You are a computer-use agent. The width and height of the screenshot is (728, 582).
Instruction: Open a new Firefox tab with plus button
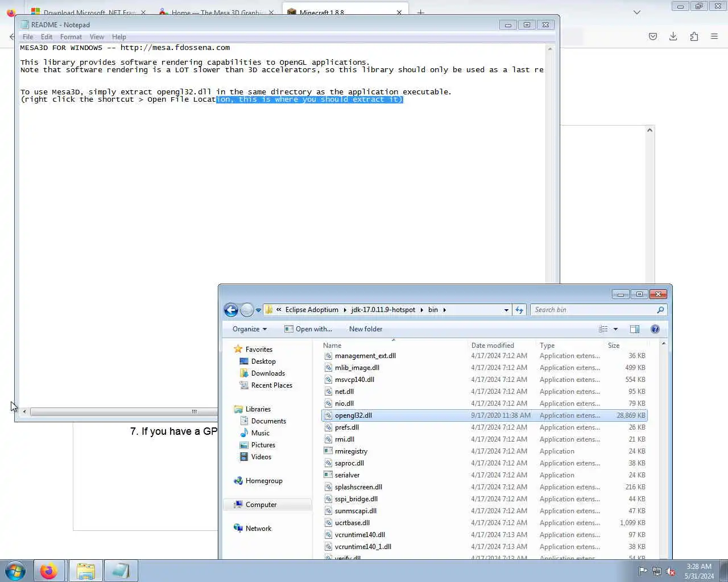point(420,12)
